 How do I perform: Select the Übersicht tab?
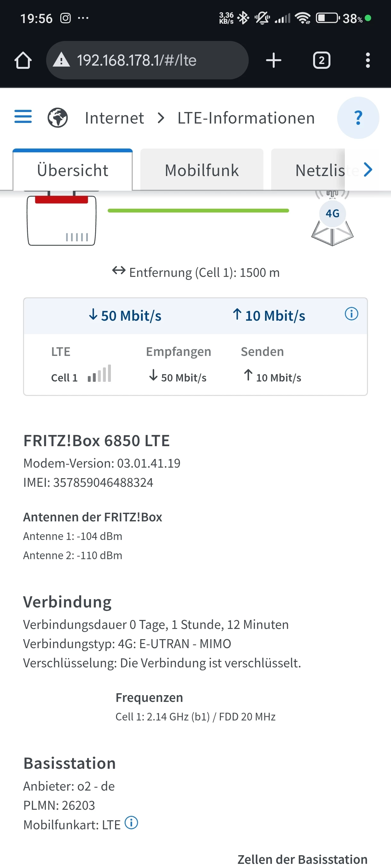pyautogui.click(x=72, y=170)
